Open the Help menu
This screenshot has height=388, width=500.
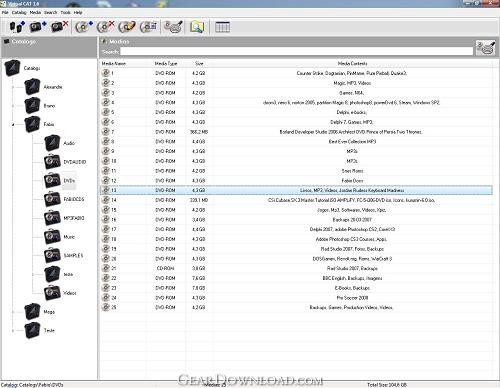(78, 12)
